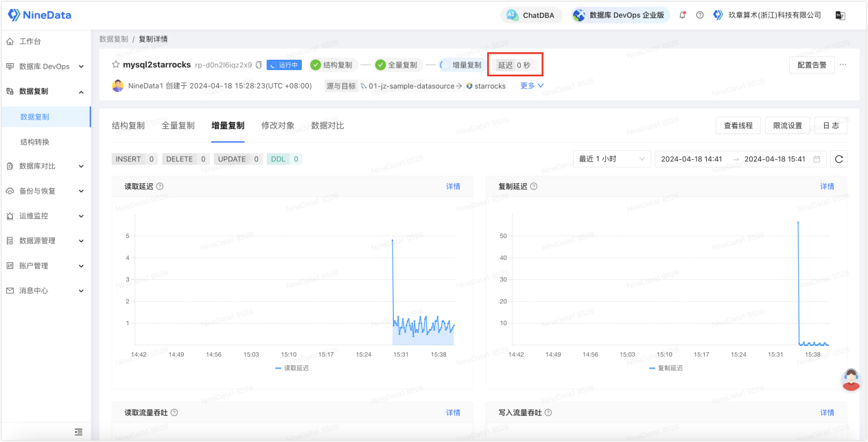This screenshot has width=868, height=442.
Task: Click UPDATE count tag
Action: click(x=237, y=159)
